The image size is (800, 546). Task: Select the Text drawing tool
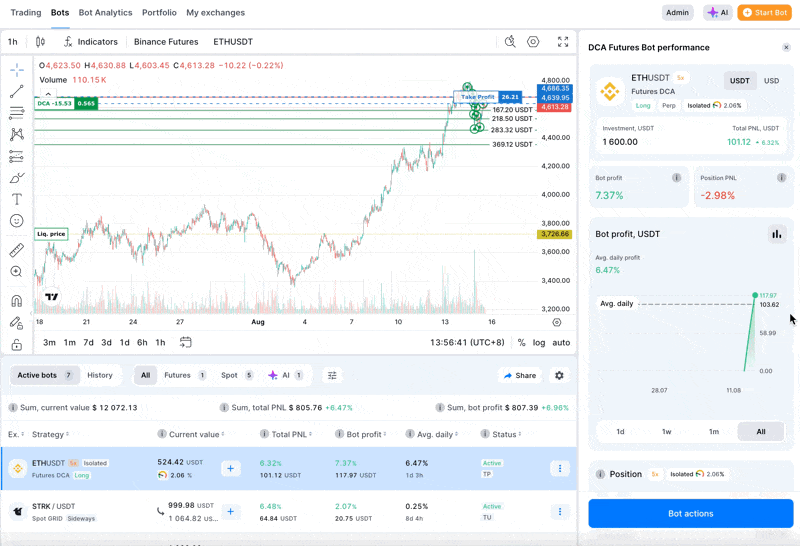[17, 200]
